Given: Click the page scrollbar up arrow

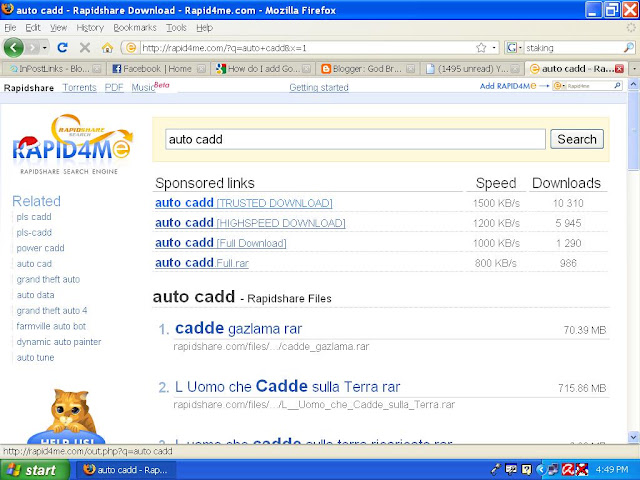Looking at the screenshot, I should [x=633, y=84].
